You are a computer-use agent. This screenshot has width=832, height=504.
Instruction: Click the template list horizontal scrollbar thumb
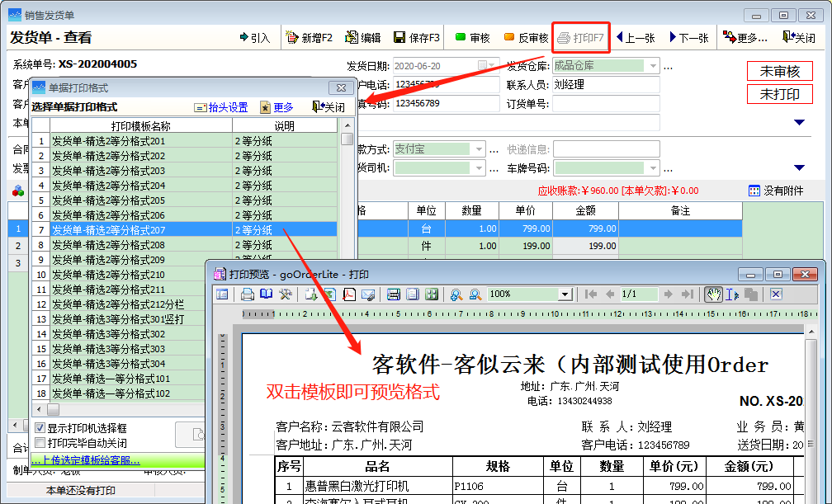click(53, 410)
